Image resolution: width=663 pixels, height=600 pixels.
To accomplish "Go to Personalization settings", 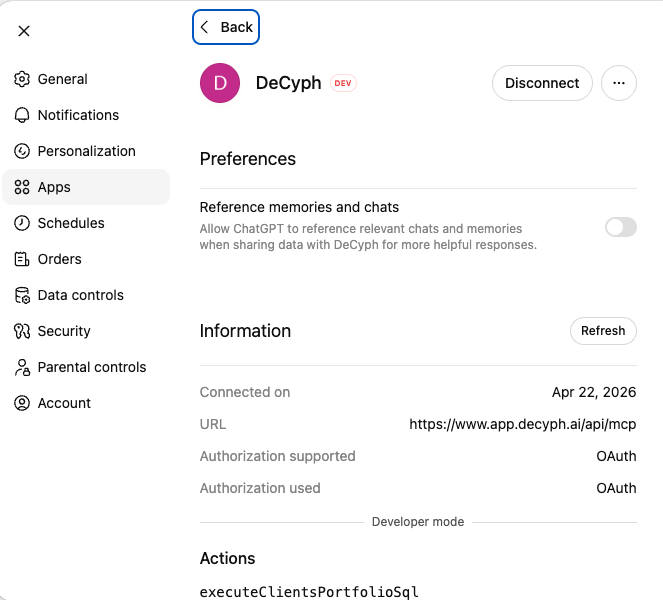I will 86,151.
